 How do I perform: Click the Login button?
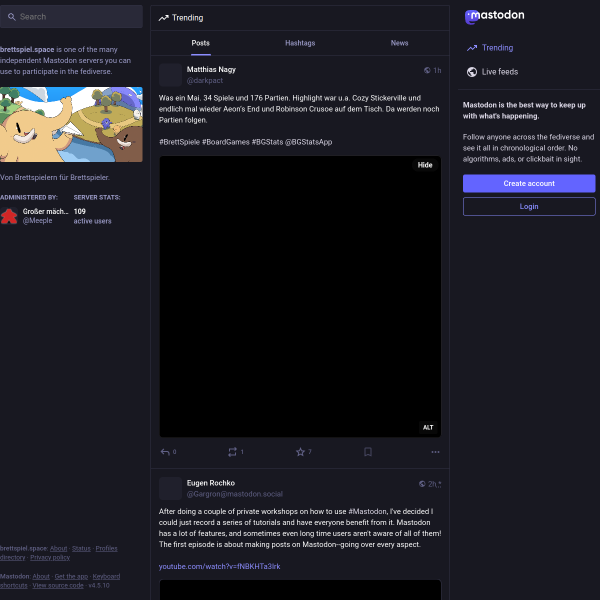[529, 207]
